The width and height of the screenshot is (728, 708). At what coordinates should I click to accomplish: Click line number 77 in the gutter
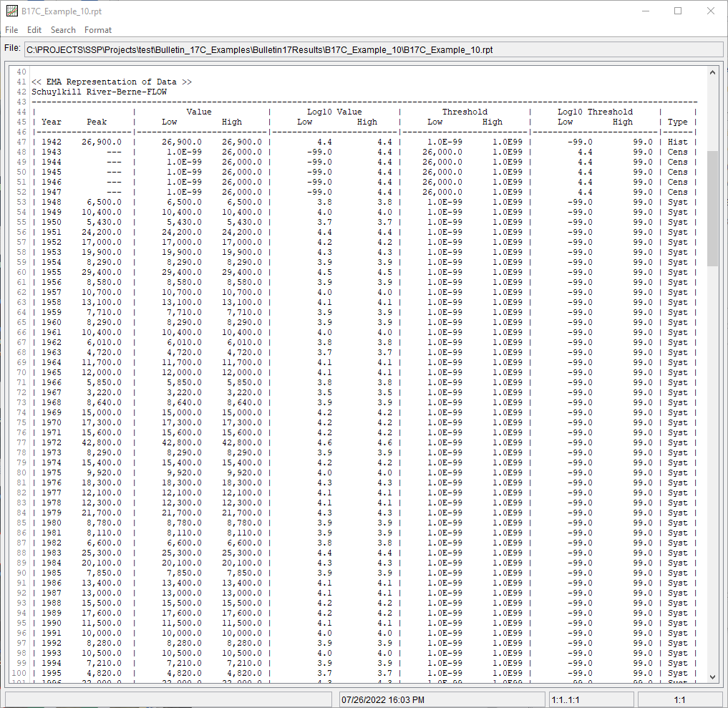21,443
